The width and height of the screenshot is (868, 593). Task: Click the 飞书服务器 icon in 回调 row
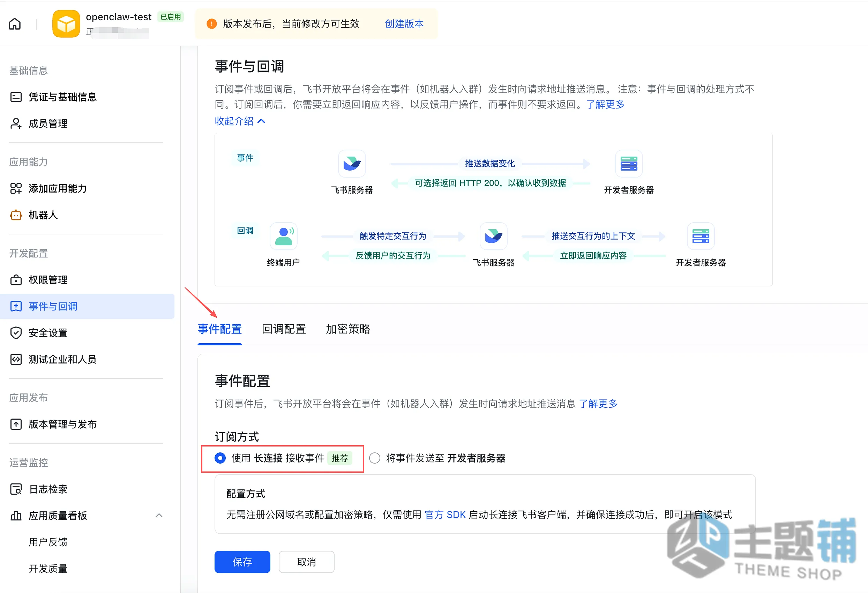(493, 237)
